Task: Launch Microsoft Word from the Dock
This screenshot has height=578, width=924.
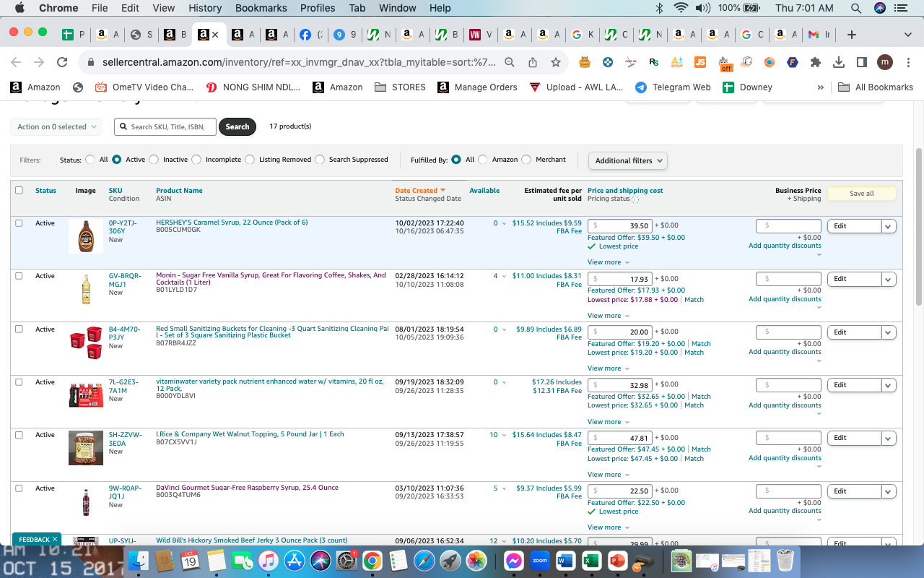Action: [565, 561]
